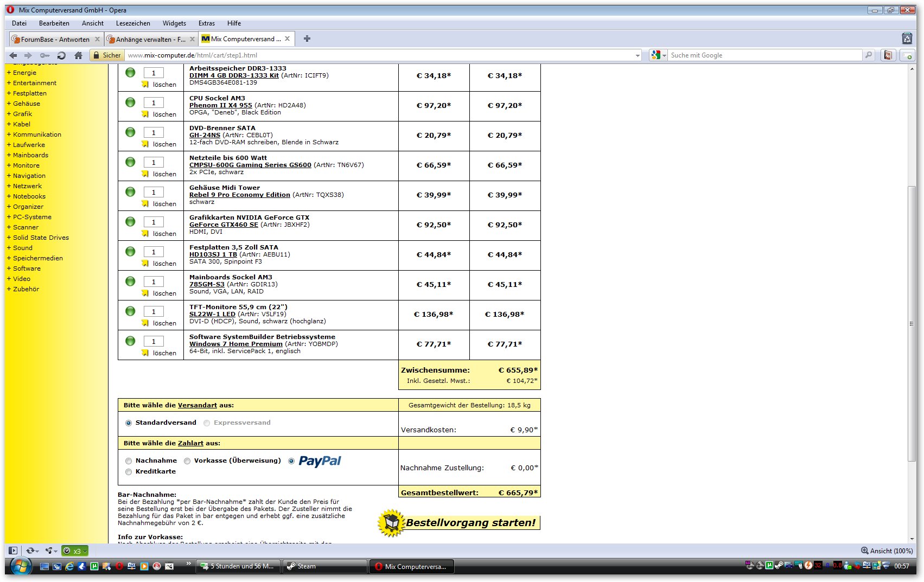
Task: Delete the Phenom II X4 955 item via löschen
Action: 164,114
